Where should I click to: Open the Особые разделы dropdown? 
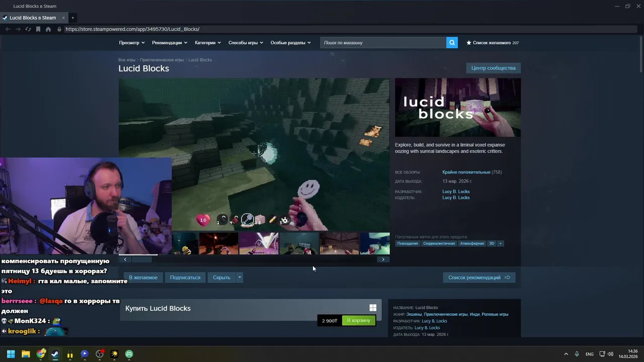coord(291,43)
